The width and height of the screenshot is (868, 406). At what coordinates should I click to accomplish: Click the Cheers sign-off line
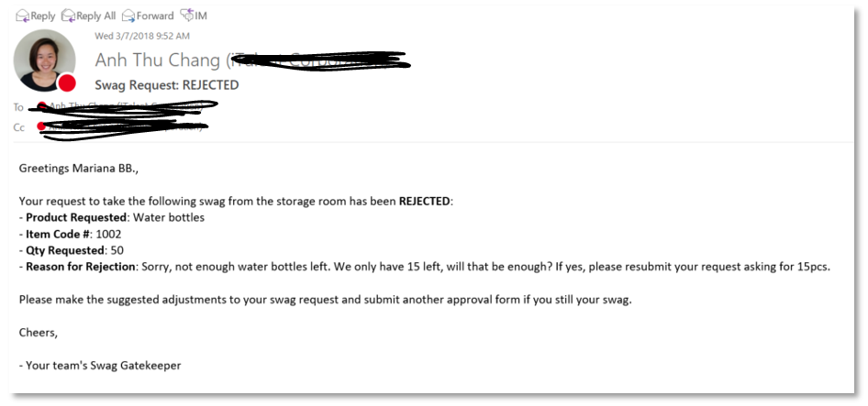coord(37,333)
